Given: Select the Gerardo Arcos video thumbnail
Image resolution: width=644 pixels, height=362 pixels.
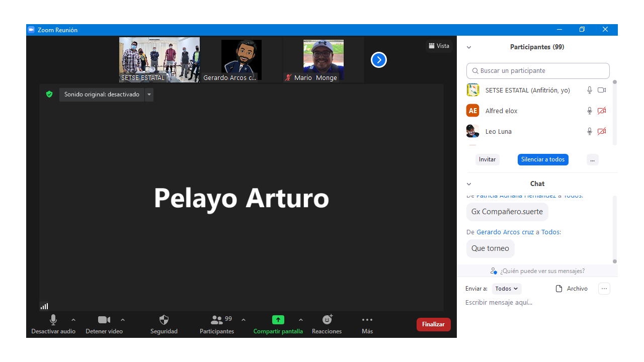Looking at the screenshot, I should point(242,60).
